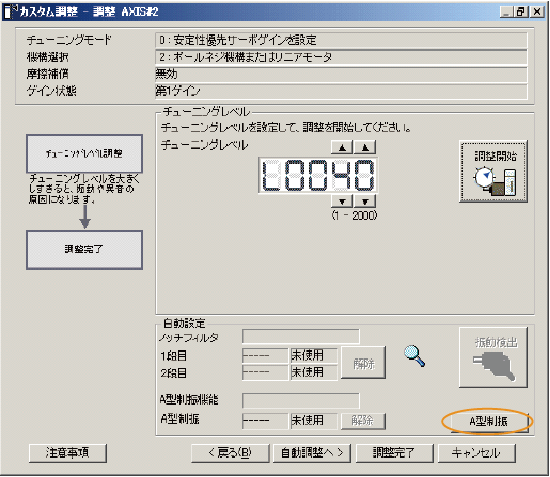The height and width of the screenshot is (477, 550).
Task: Click the 振動検出 vibration detect button
Action: (x=493, y=357)
